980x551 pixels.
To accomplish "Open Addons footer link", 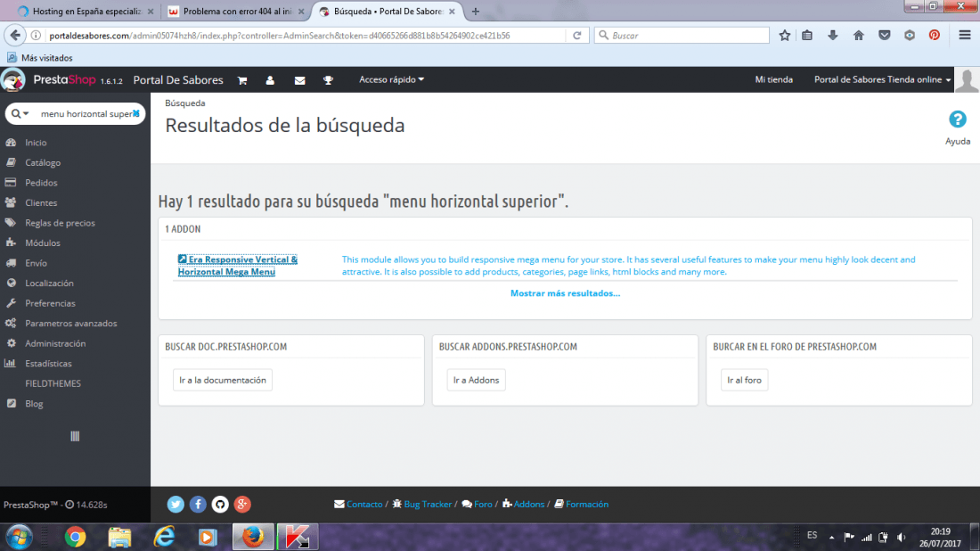I will 528,504.
